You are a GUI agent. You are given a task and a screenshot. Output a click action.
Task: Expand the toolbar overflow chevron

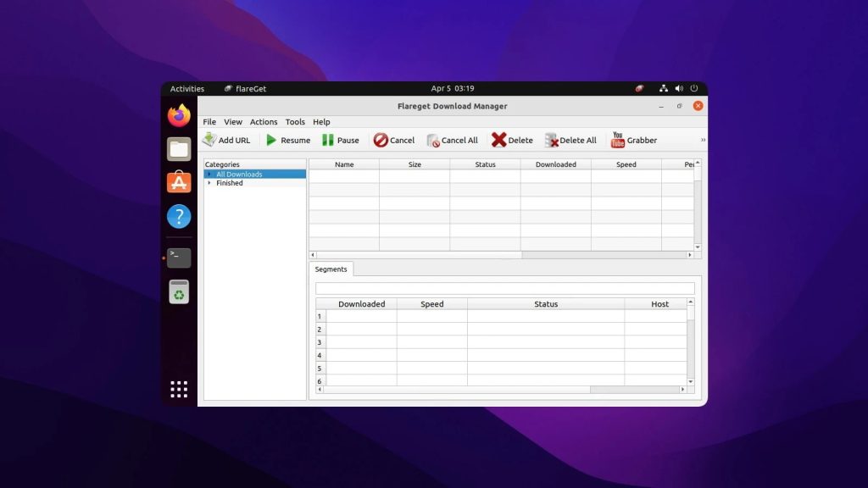(703, 140)
